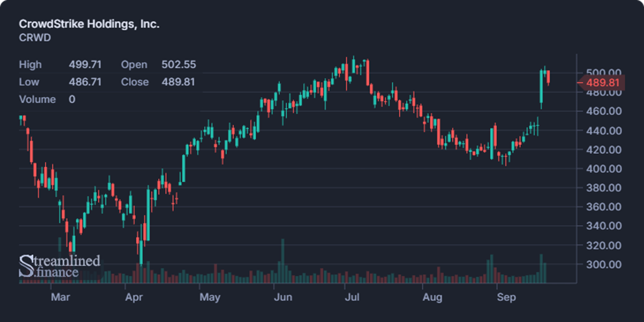
Task: Click the Low label in the OHLC panel
Action: (29, 82)
